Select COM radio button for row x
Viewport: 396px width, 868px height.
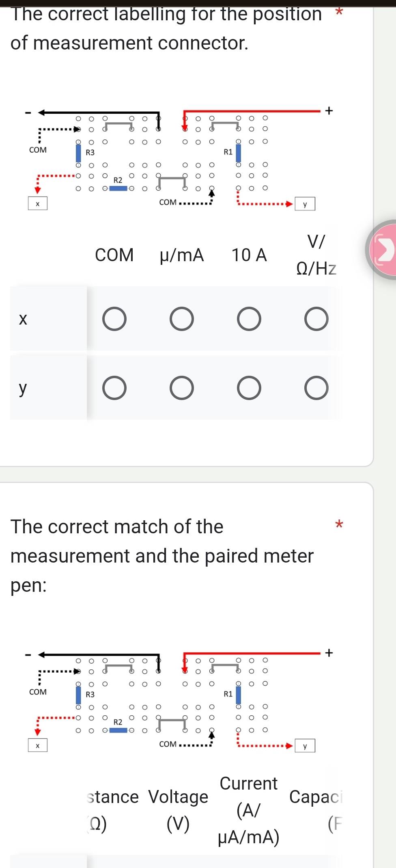click(114, 319)
